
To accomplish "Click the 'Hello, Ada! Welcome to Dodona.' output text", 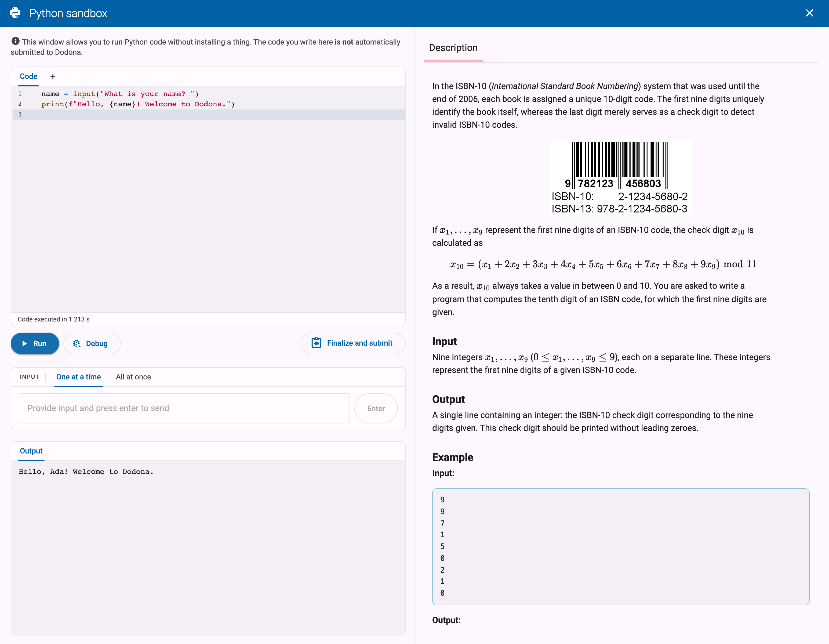I will pyautogui.click(x=86, y=472).
